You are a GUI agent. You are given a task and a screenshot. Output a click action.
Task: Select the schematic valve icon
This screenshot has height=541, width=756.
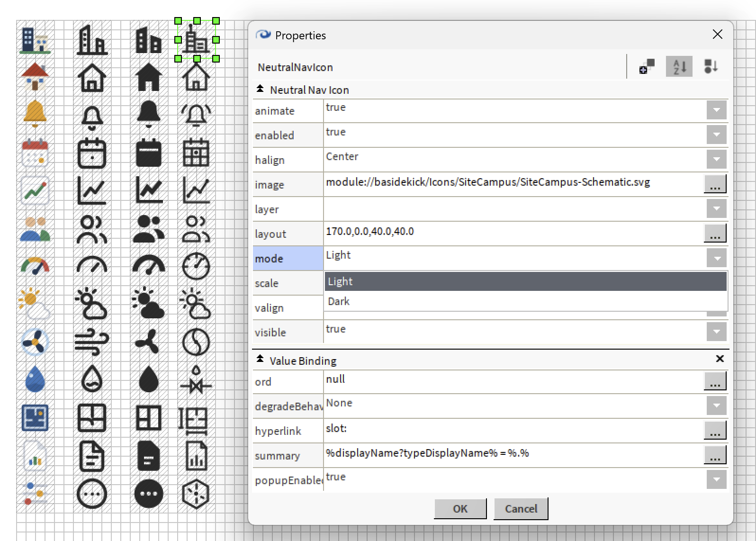tap(196, 380)
